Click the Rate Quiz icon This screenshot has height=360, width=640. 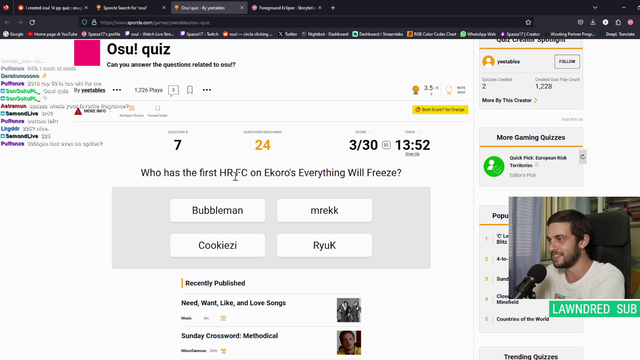(449, 90)
